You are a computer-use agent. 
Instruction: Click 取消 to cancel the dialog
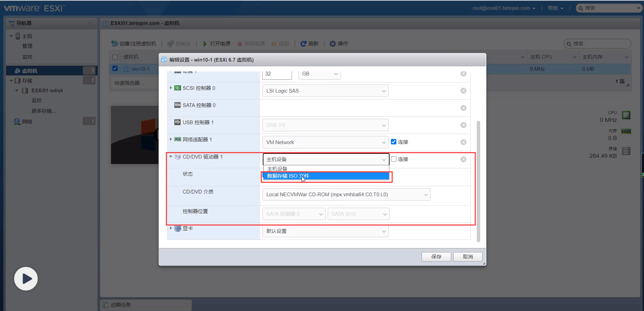tap(468, 256)
